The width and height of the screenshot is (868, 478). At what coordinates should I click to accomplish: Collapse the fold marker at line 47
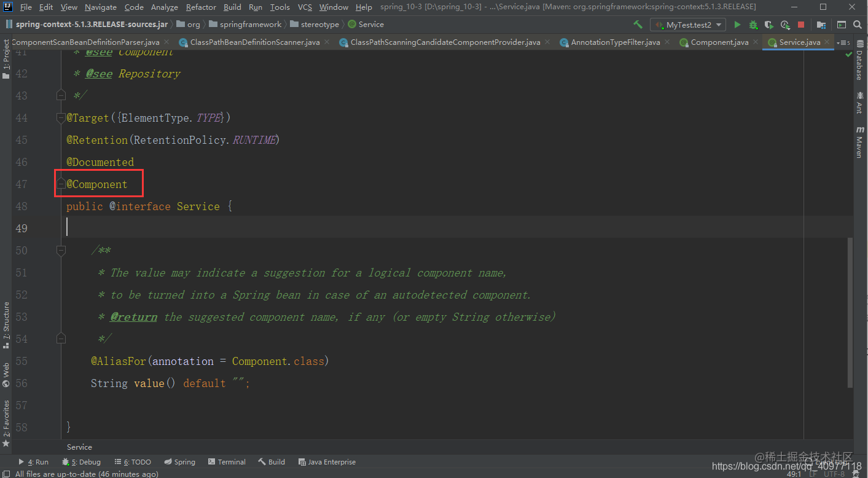click(61, 184)
